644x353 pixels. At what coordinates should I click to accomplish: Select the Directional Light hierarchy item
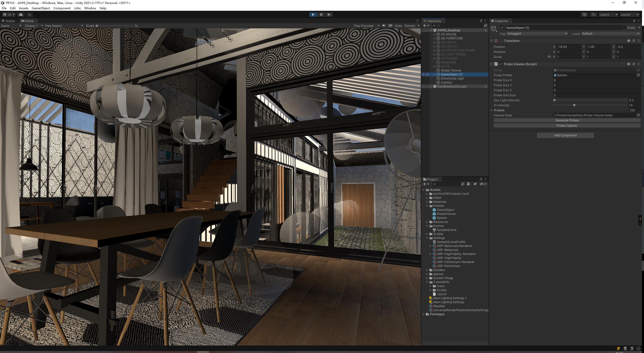pos(452,78)
